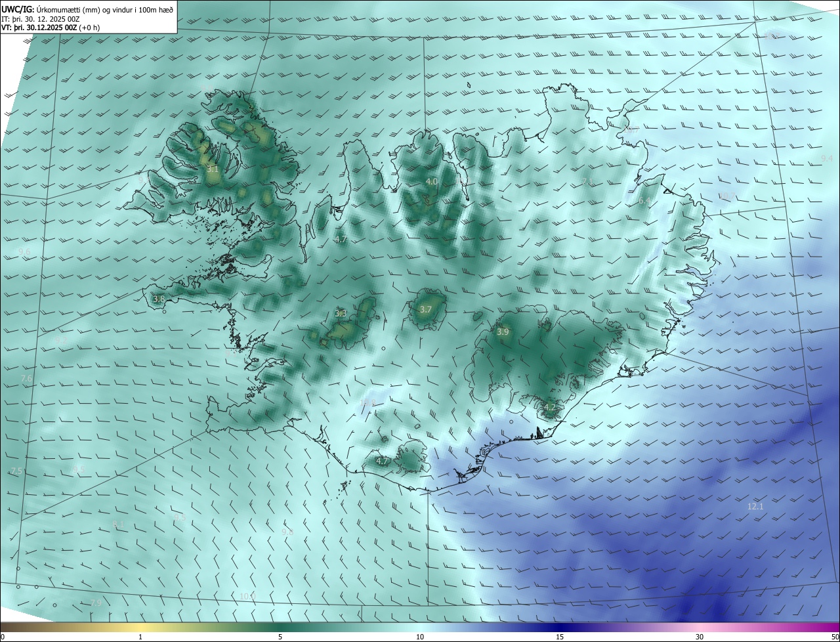The height and width of the screenshot is (642, 840).
Task: Click the 7.9 value on the map
Action: click(x=96, y=603)
